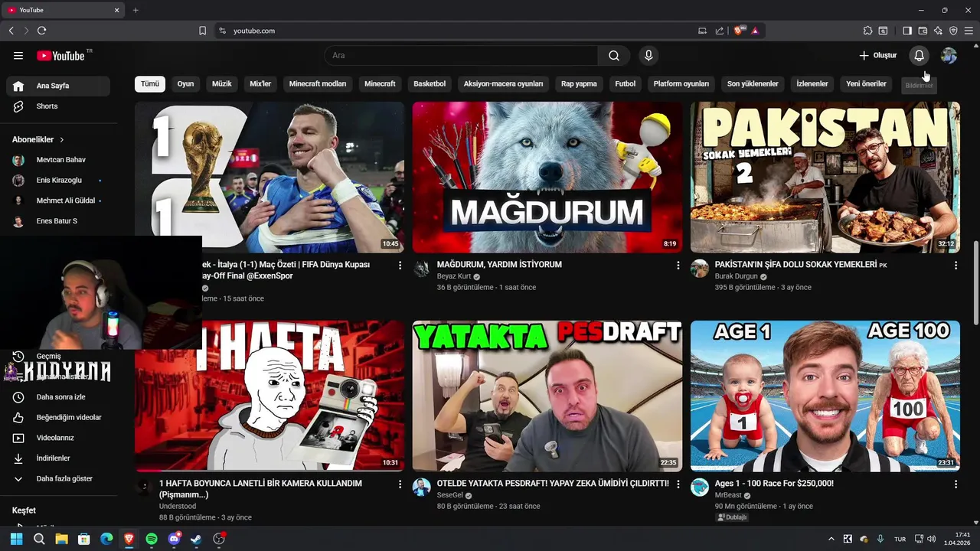Select the Minecraft modları chip

(318, 84)
